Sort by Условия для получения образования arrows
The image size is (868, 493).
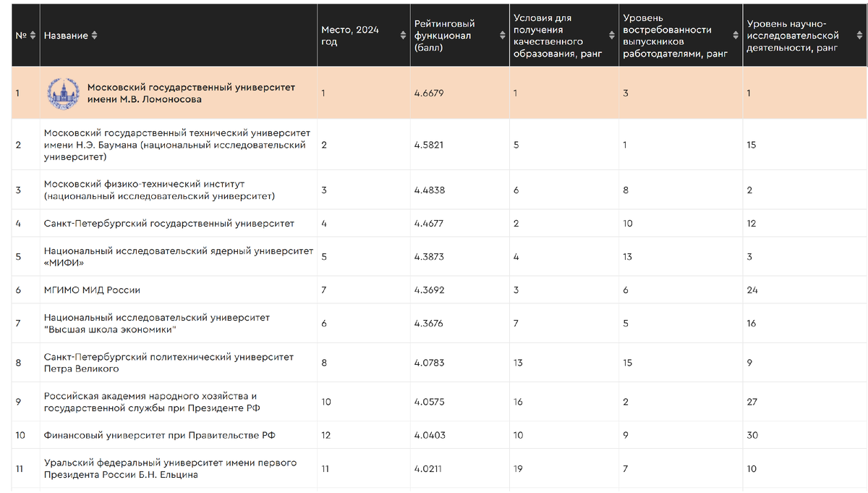(612, 35)
